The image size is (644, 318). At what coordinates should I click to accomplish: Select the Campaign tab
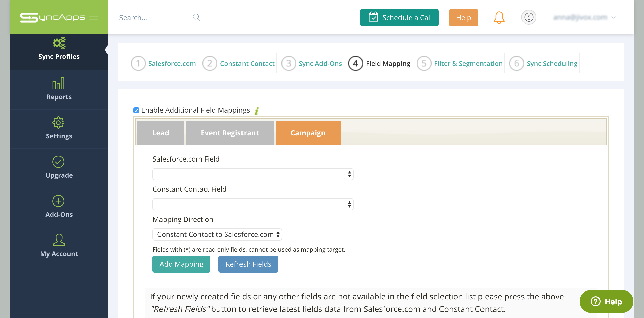point(308,133)
